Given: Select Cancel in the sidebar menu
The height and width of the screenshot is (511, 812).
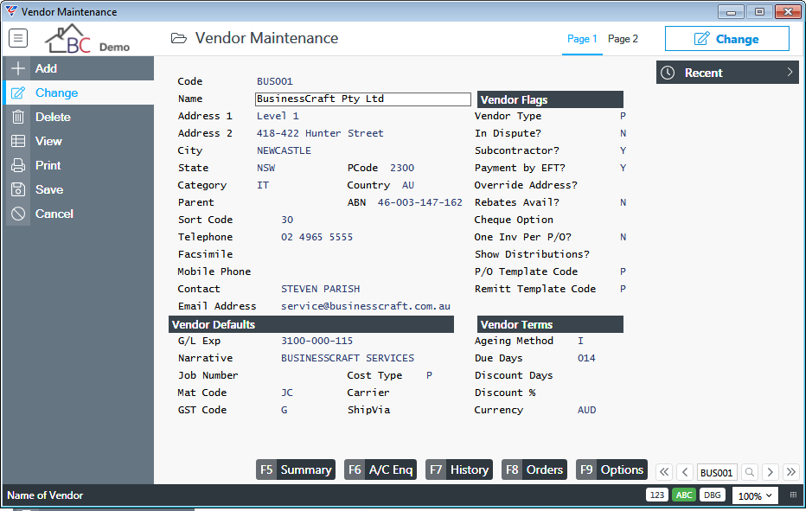Looking at the screenshot, I should [x=79, y=214].
